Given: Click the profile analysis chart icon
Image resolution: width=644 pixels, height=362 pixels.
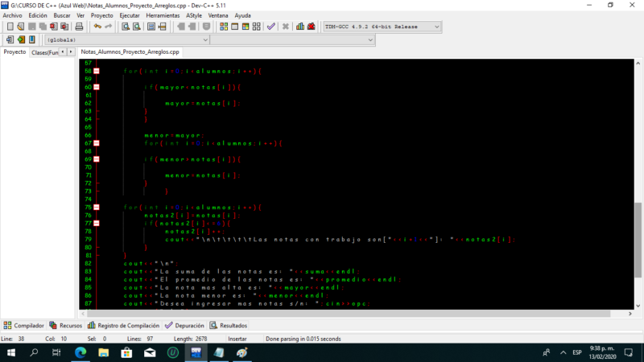Looking at the screenshot, I should [x=300, y=27].
